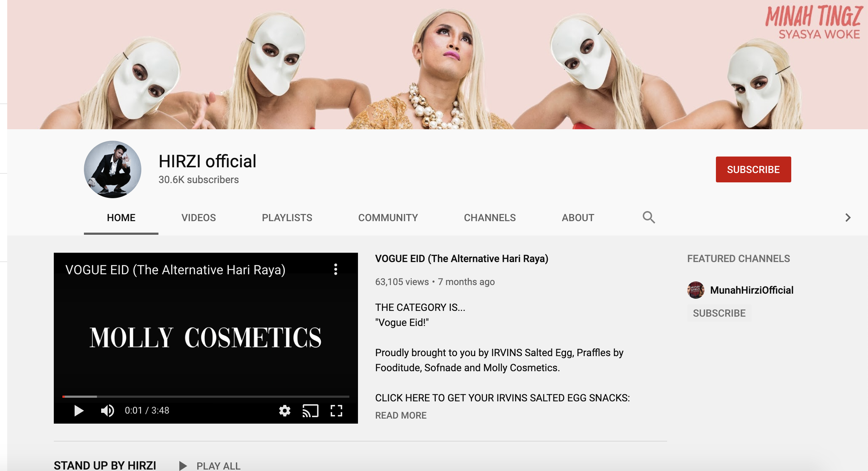This screenshot has height=471, width=868.
Task: Subscribe to MunahHirziOfficial featured channel
Action: (719, 313)
